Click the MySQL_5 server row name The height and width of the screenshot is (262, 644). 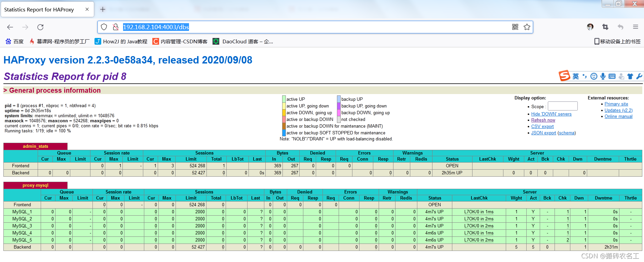click(x=22, y=240)
